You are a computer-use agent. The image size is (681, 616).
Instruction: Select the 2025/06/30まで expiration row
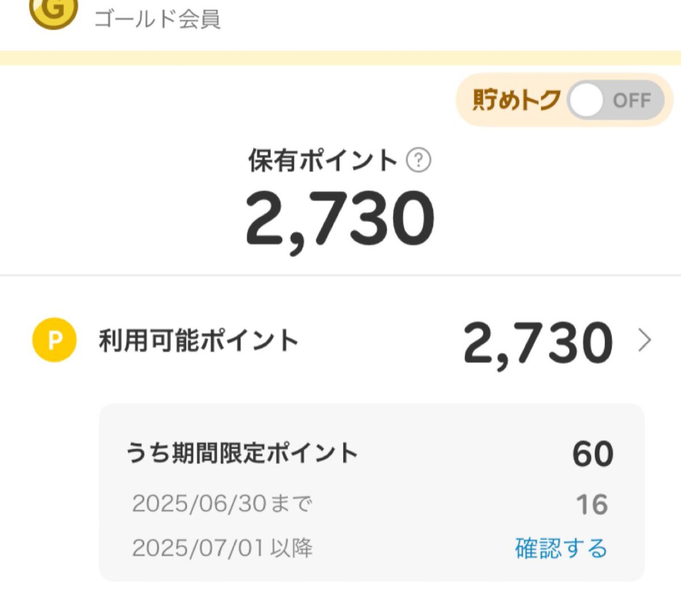point(370,504)
